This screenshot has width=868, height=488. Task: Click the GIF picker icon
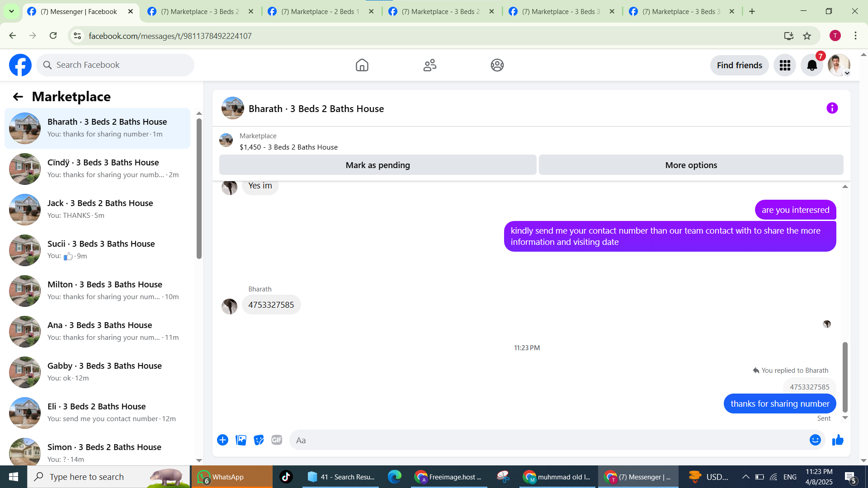(277, 440)
